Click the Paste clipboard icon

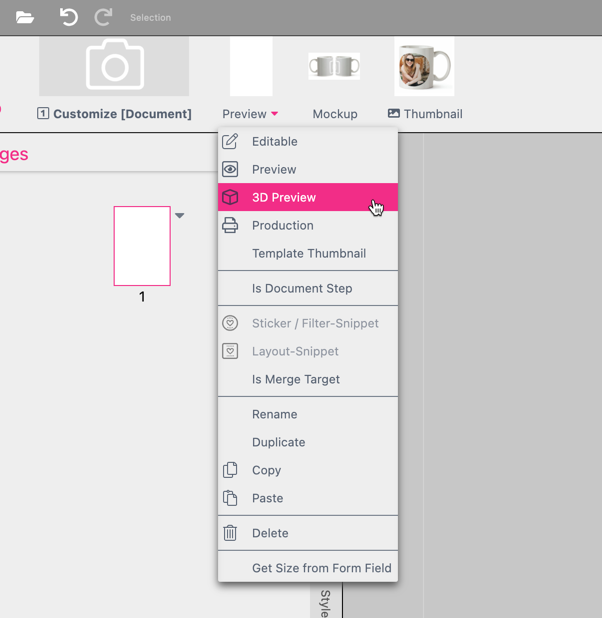pyautogui.click(x=230, y=498)
